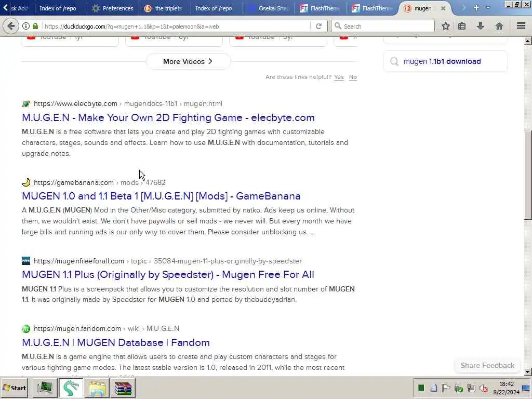Open a new tab with the plus button

pos(476,8)
